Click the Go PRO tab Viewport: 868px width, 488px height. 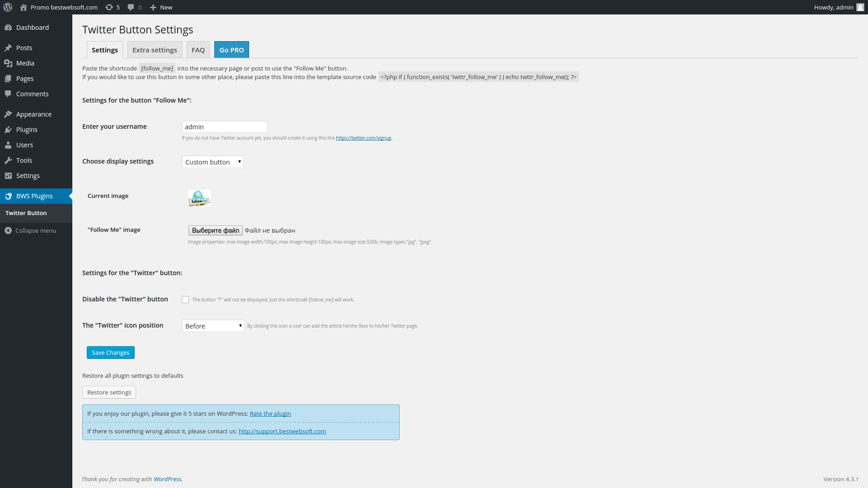(231, 50)
